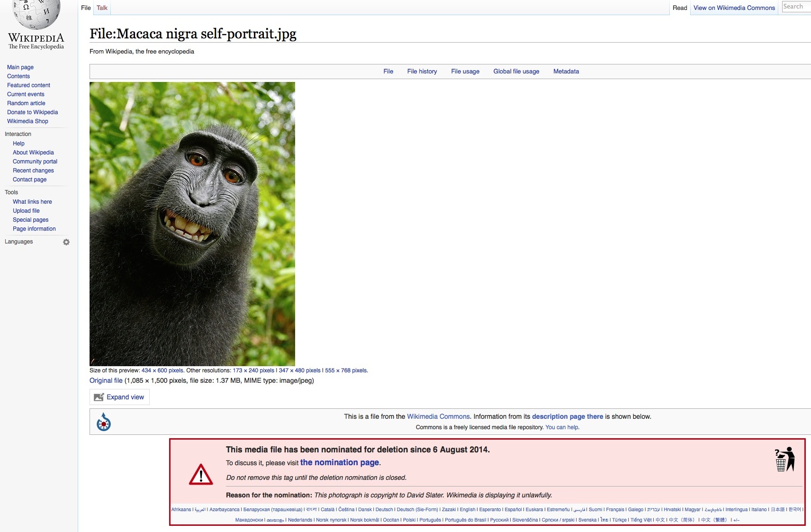Choose Nederlands language link
This screenshot has width=811, height=532.
[x=300, y=520]
